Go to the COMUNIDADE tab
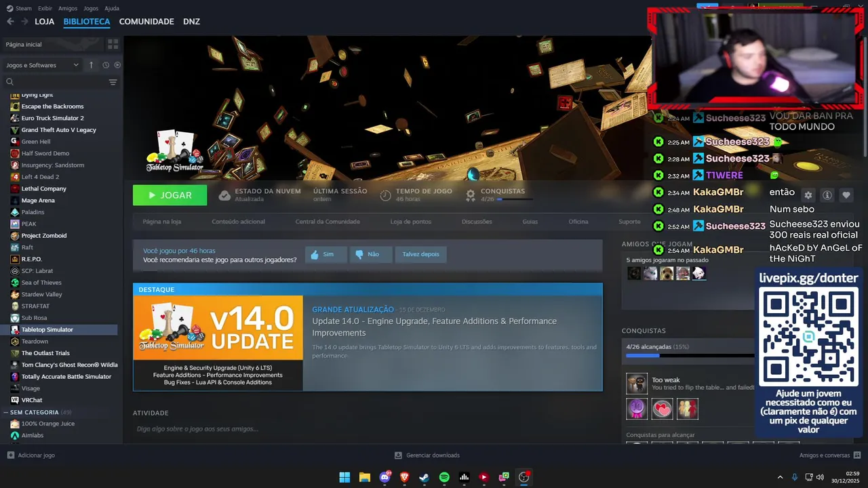Screen dimensions: 868x488 [x=146, y=22]
